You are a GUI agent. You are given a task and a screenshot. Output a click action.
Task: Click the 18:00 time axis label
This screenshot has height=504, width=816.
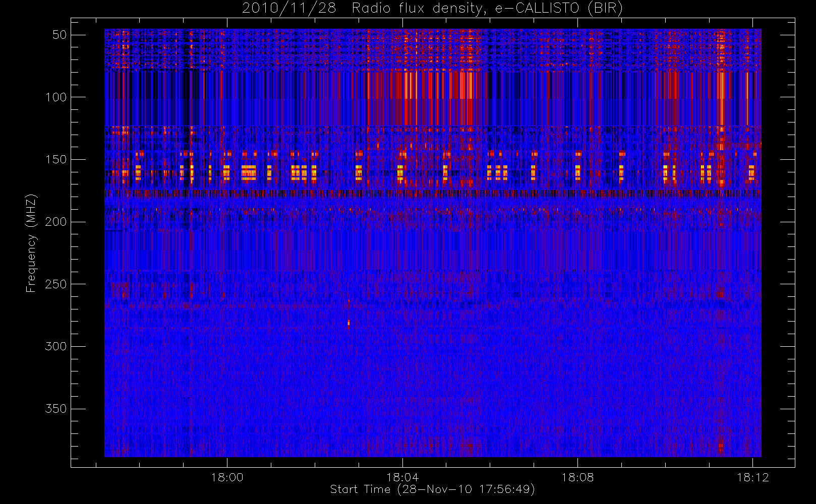click(227, 477)
